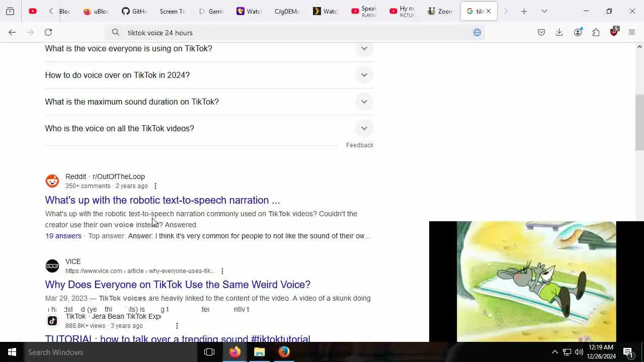644x362 pixels.
Task: Expand 'What is the voice everyone is using on TikTok?'
Action: (209, 48)
